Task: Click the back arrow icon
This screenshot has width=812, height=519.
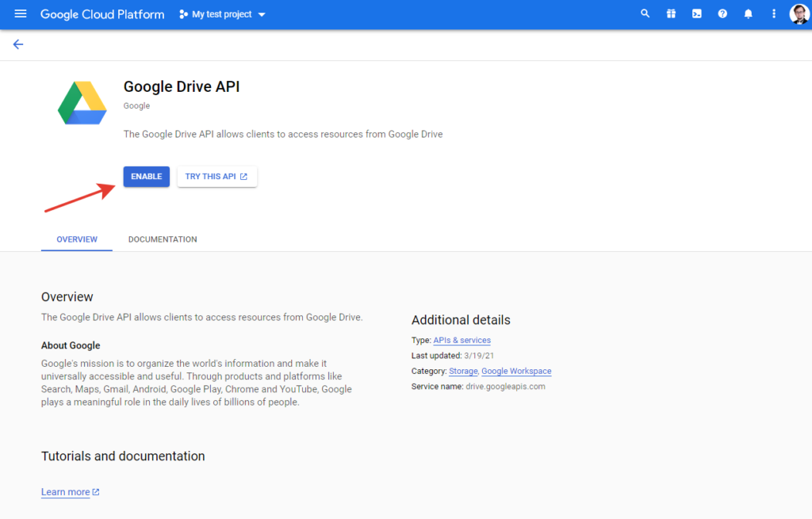Action: tap(18, 44)
